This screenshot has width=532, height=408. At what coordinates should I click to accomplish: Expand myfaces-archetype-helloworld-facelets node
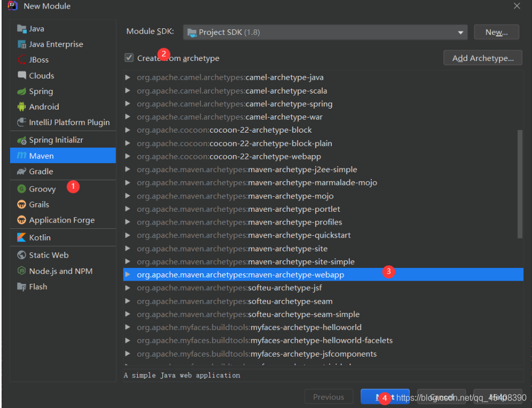tap(128, 341)
